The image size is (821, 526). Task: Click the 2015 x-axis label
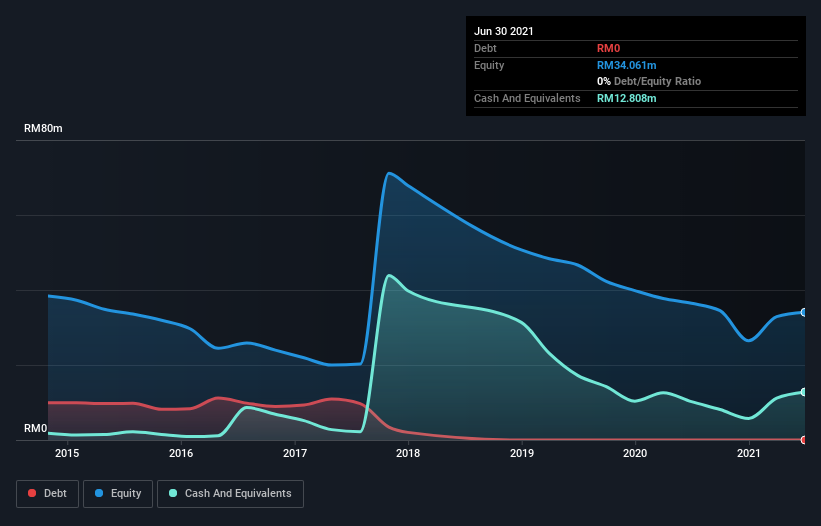[67, 453]
